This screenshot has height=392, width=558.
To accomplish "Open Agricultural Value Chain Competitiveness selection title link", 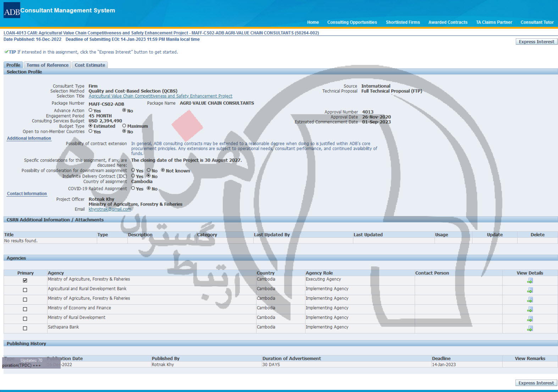I will 160,96.
